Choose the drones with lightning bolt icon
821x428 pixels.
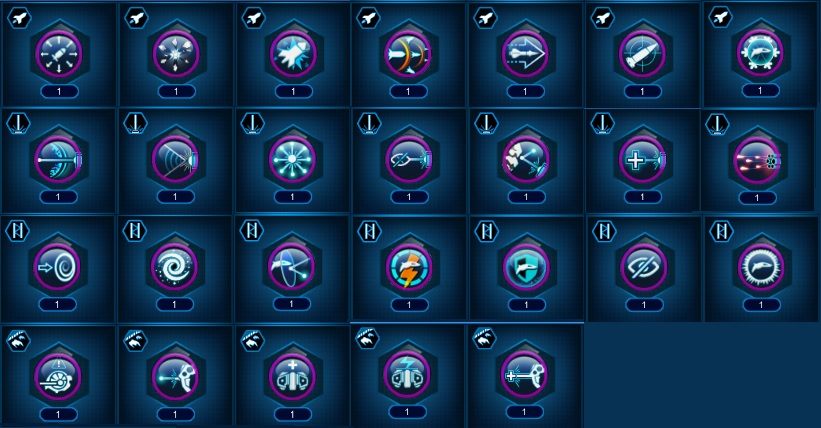click(407, 375)
